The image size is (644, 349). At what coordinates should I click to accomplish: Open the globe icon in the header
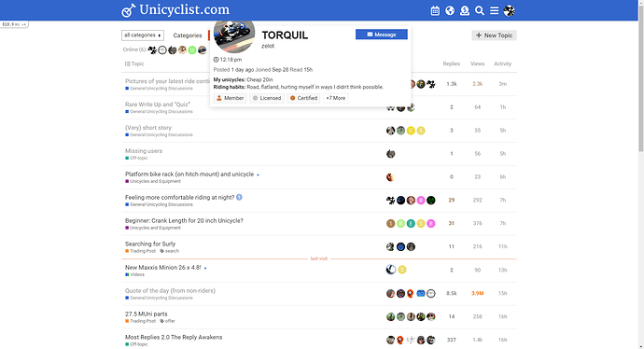point(450,10)
